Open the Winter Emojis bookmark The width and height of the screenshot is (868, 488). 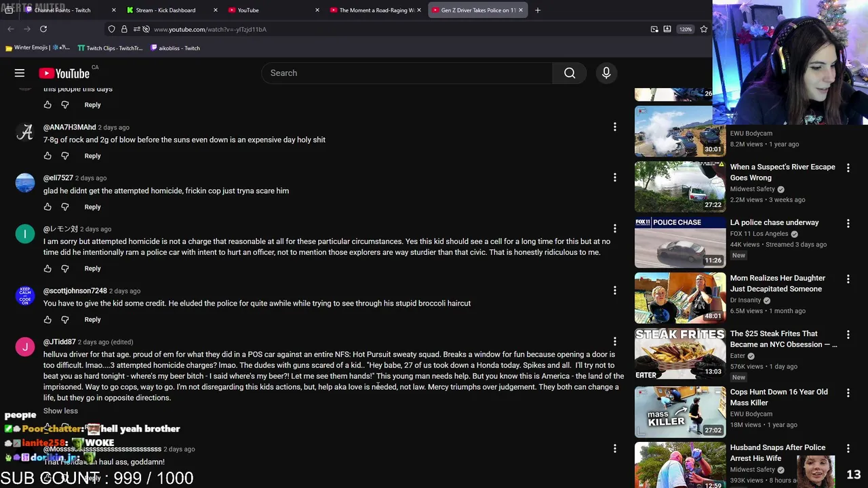point(37,48)
